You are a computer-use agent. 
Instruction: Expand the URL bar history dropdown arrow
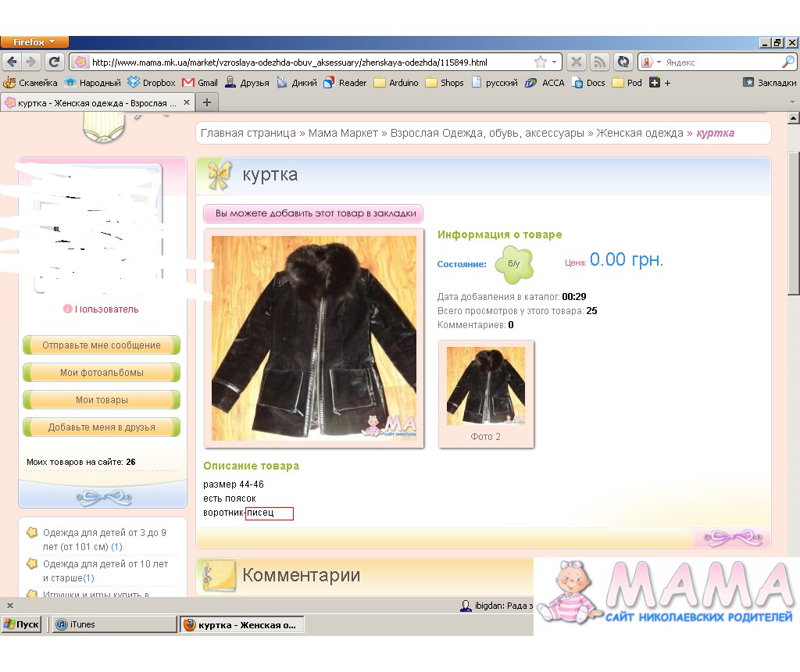[555, 63]
